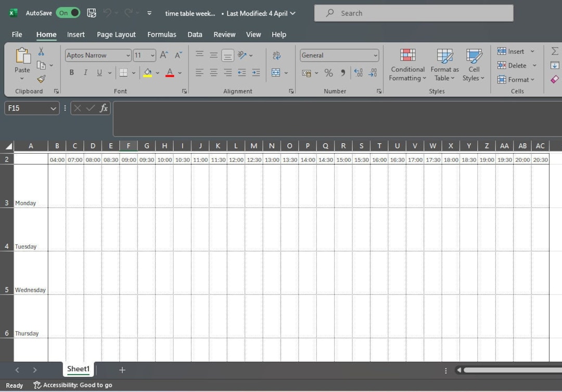Apply bold formatting
562x392 pixels.
pyautogui.click(x=71, y=72)
